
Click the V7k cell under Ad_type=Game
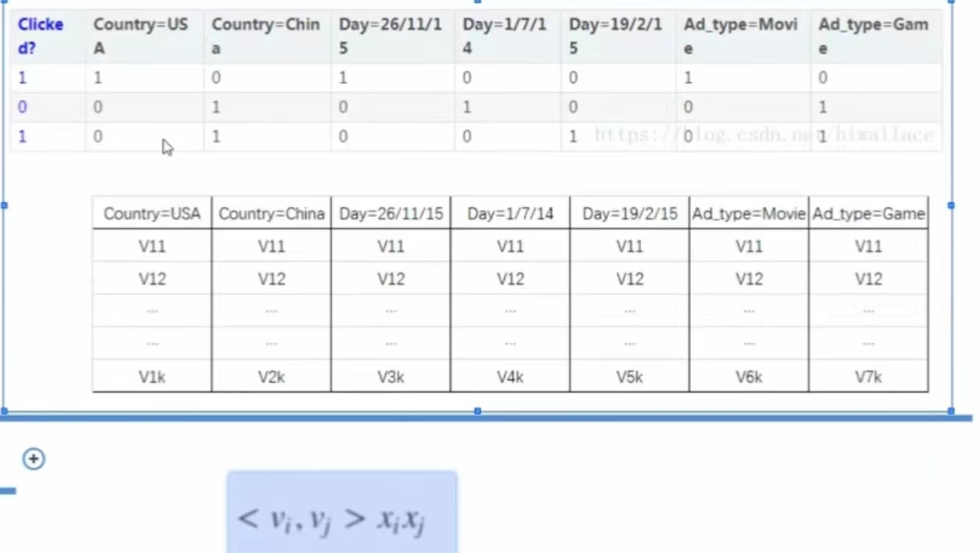[867, 377]
